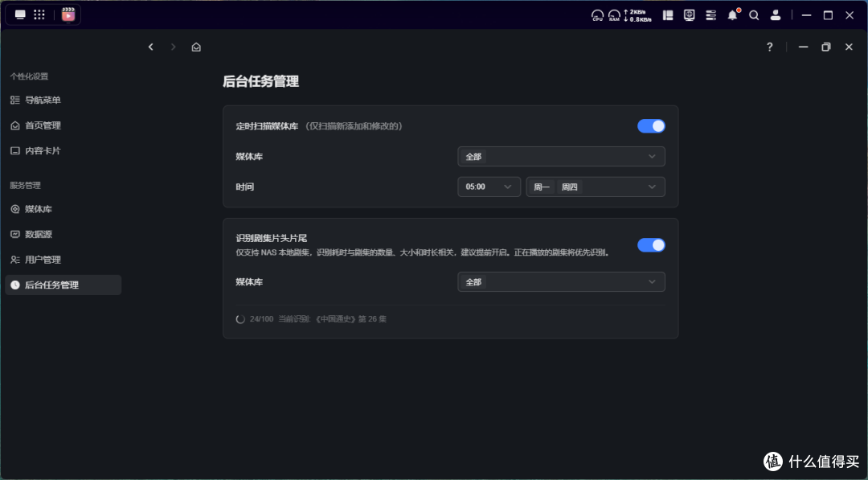The image size is (868, 480).
Task: Open 导航菜单 in the sidebar
Action: [63, 101]
